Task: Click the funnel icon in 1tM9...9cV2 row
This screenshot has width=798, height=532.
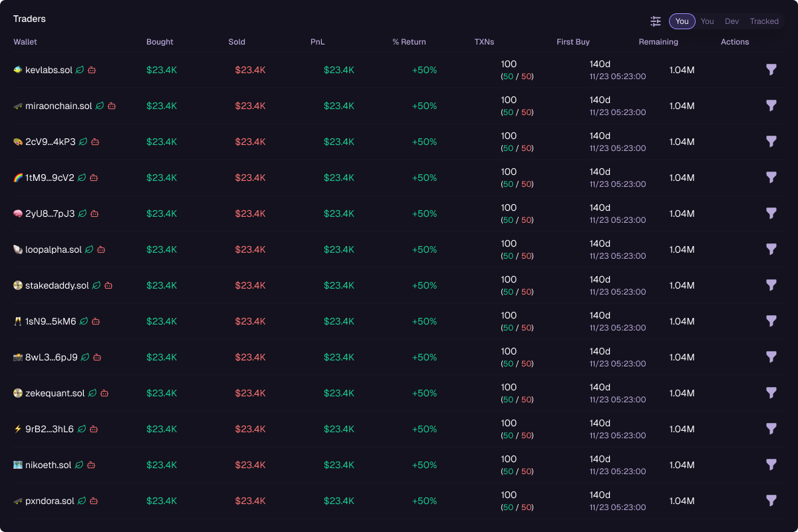Action: [x=771, y=178]
